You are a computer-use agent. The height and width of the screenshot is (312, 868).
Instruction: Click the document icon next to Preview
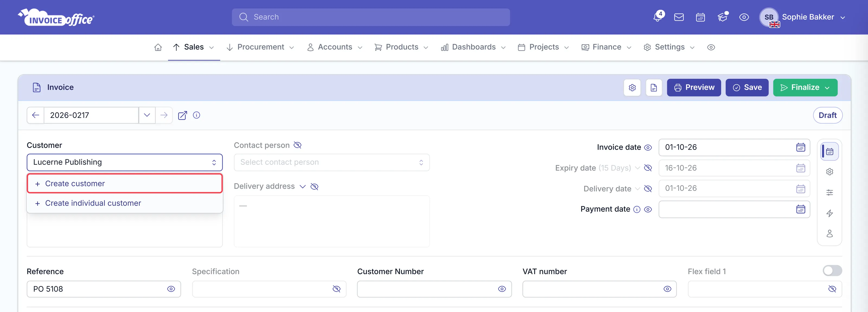[x=653, y=88]
